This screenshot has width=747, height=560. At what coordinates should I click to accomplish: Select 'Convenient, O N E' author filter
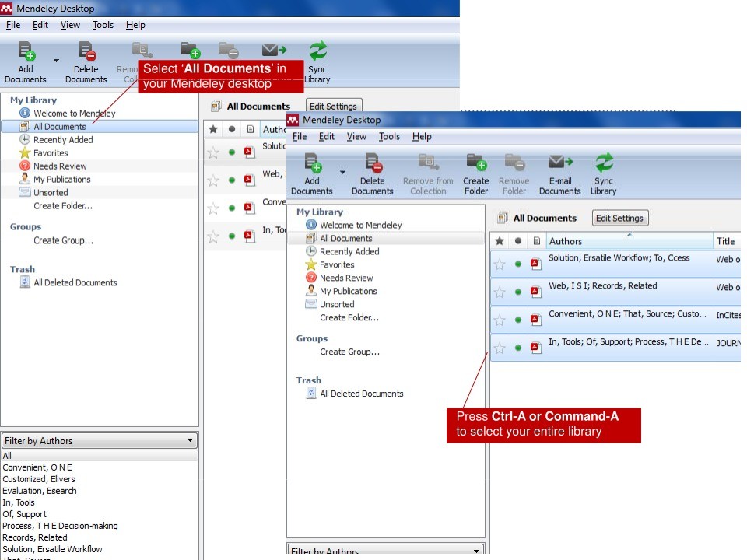[37, 467]
